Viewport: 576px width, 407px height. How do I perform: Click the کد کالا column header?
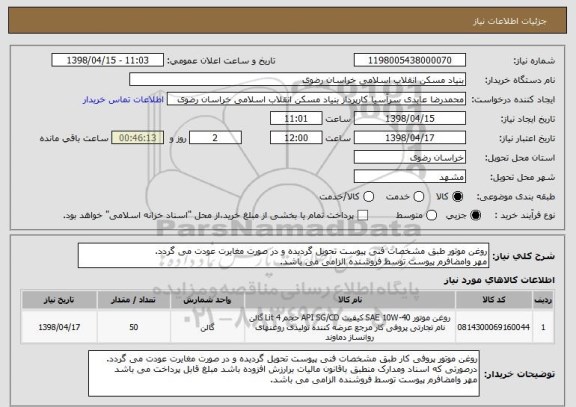click(x=494, y=300)
